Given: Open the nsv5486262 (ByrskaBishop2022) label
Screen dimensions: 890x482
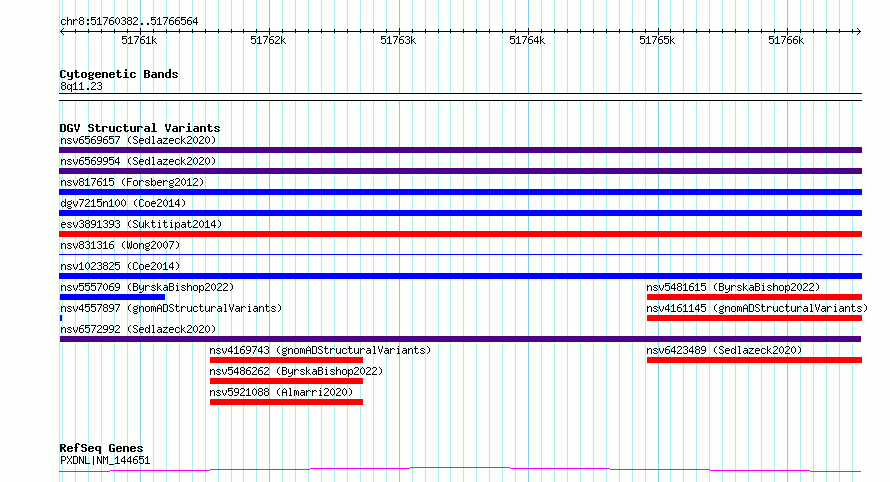Looking at the screenshot, I should tap(296, 371).
